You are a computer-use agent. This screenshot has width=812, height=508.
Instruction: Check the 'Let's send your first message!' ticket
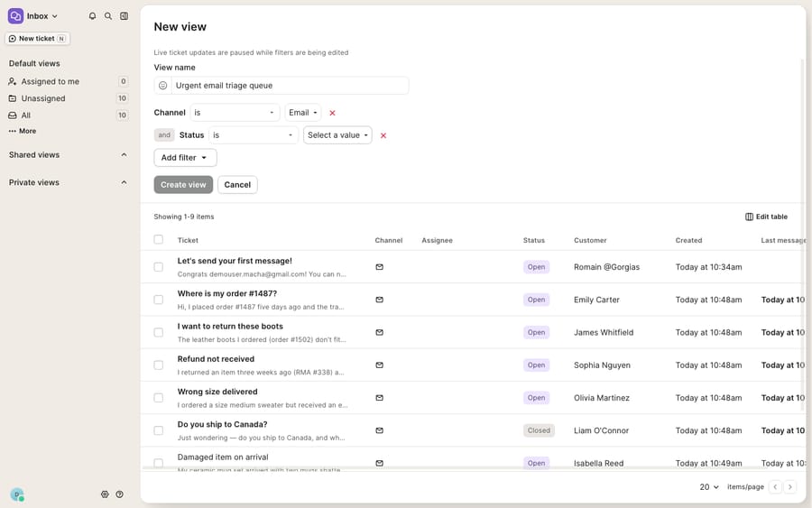pyautogui.click(x=159, y=267)
